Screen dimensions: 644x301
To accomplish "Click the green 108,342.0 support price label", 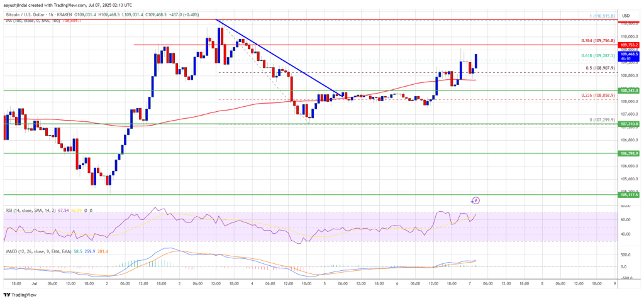I will pos(629,90).
